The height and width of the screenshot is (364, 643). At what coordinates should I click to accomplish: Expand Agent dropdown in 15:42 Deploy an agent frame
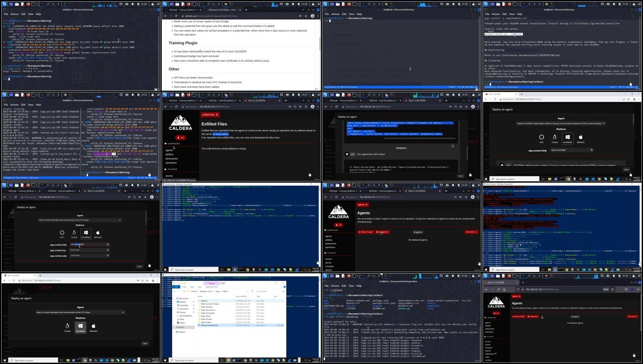click(x=80, y=220)
